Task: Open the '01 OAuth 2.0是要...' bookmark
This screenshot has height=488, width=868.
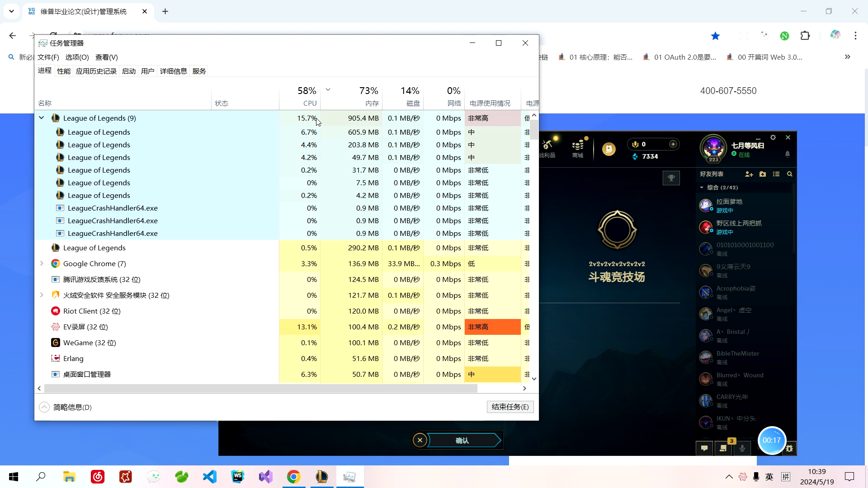Action: [x=679, y=57]
